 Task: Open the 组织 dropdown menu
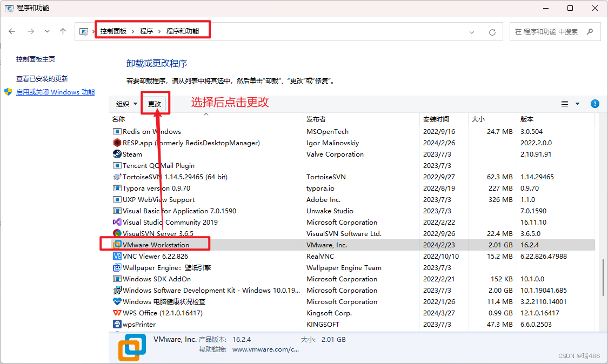126,104
